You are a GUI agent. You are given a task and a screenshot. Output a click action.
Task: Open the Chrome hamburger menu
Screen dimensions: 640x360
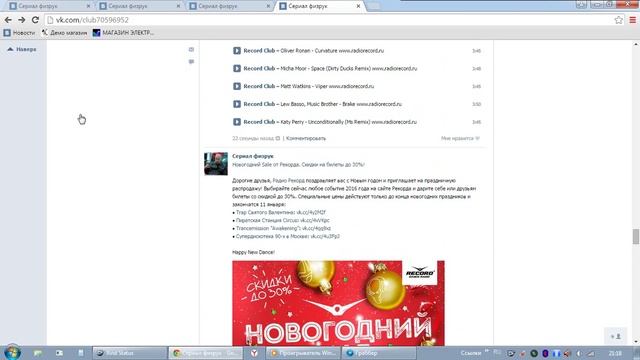coord(632,20)
